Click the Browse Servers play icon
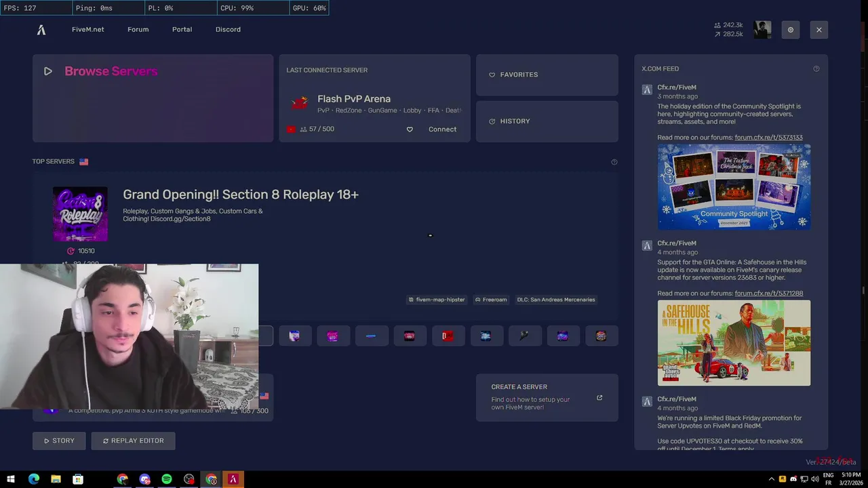 48,71
